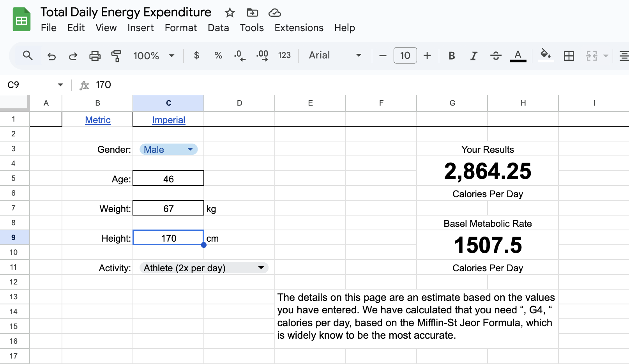This screenshot has width=629, height=364.
Task: Expand the name box dropdown arrow
Action: click(x=60, y=85)
